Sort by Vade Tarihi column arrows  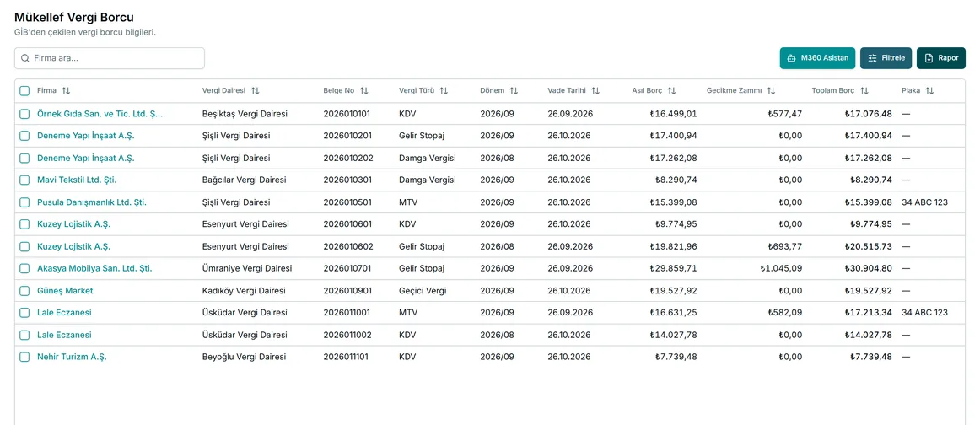coord(595,90)
